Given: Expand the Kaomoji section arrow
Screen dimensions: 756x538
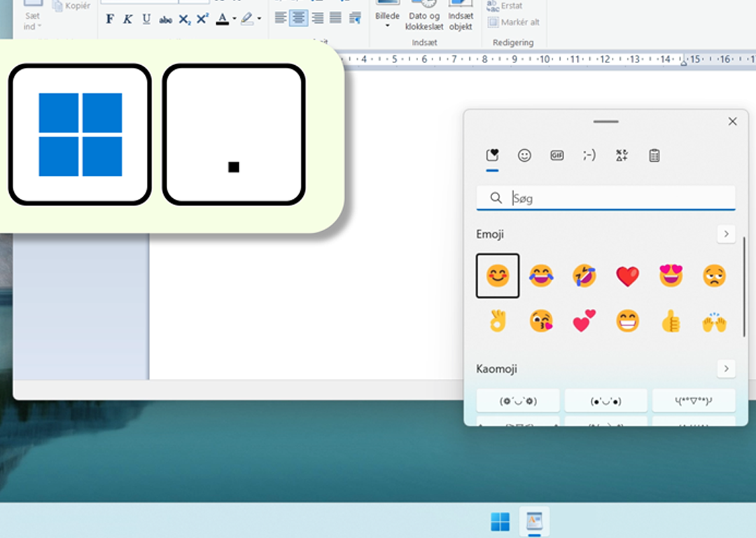Looking at the screenshot, I should coord(726,369).
